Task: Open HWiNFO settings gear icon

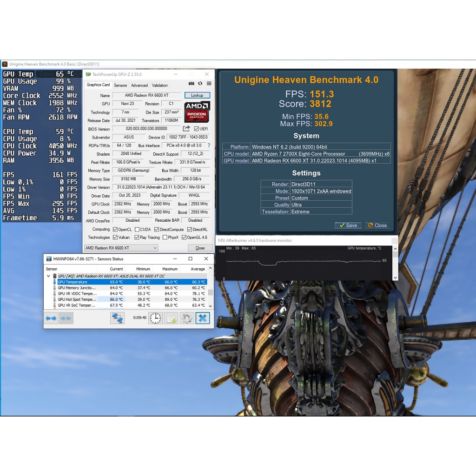Action: coord(187,318)
